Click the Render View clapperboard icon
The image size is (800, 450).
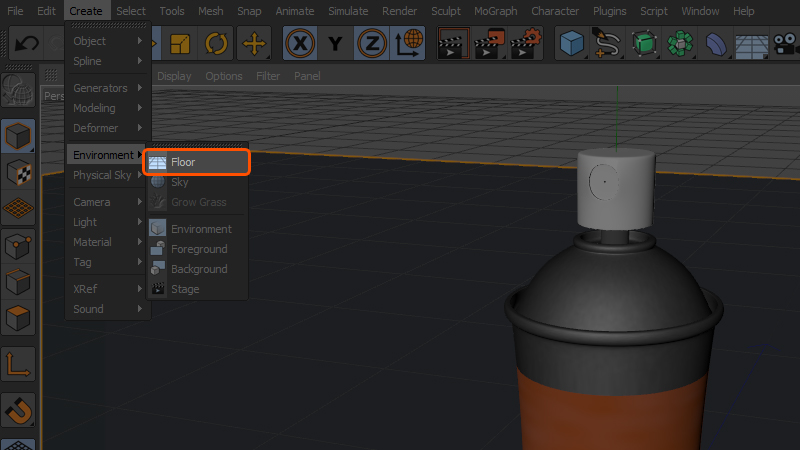point(454,44)
